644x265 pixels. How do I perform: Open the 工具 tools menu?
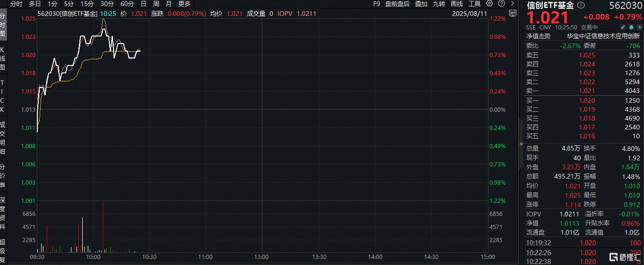474,4
